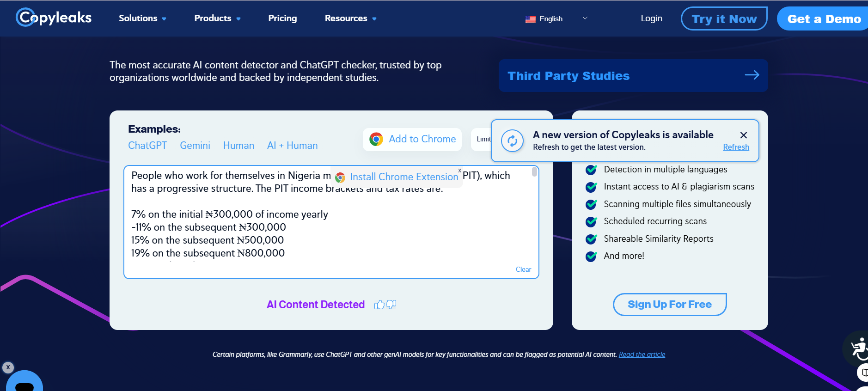The image size is (868, 391).
Task: Click Sign Up For Free button
Action: pos(670,305)
